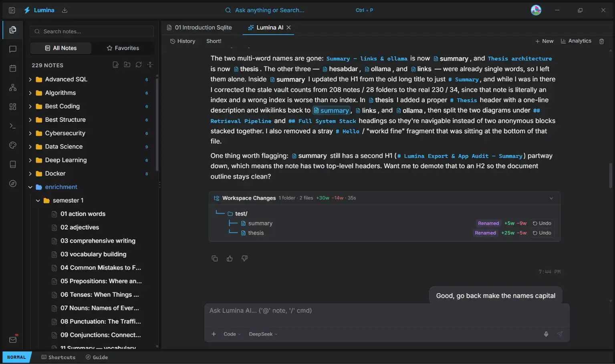Give the AI response a thumbs down
The height and width of the screenshot is (364, 615).
point(244,259)
